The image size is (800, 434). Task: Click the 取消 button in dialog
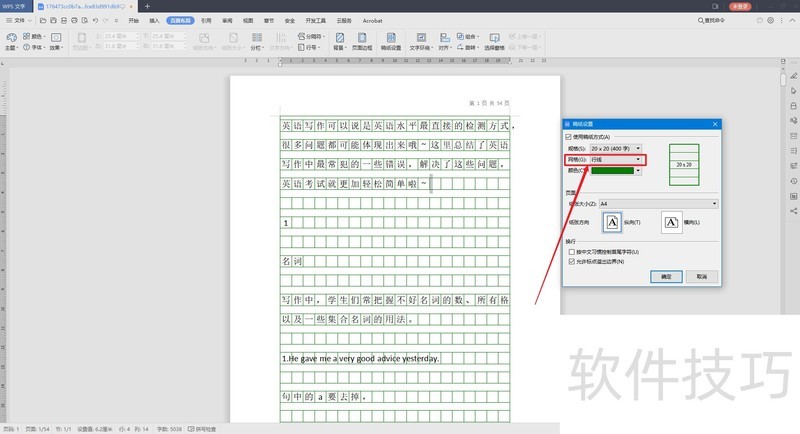click(x=702, y=276)
